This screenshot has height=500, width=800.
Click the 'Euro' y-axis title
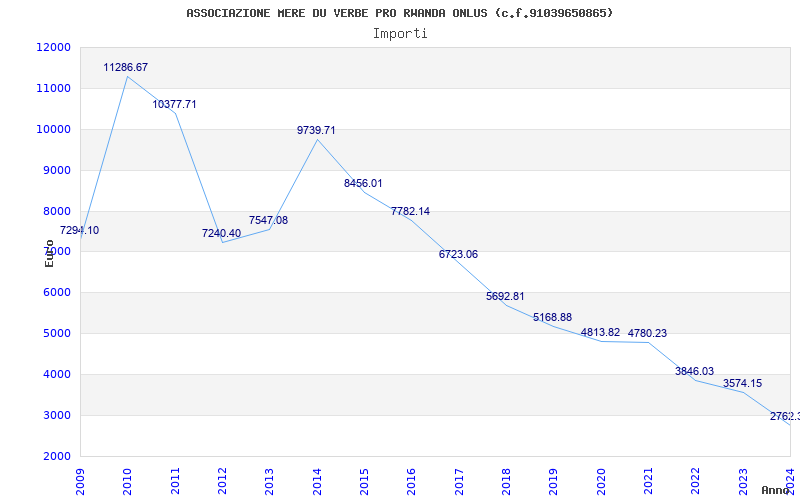click(x=49, y=253)
